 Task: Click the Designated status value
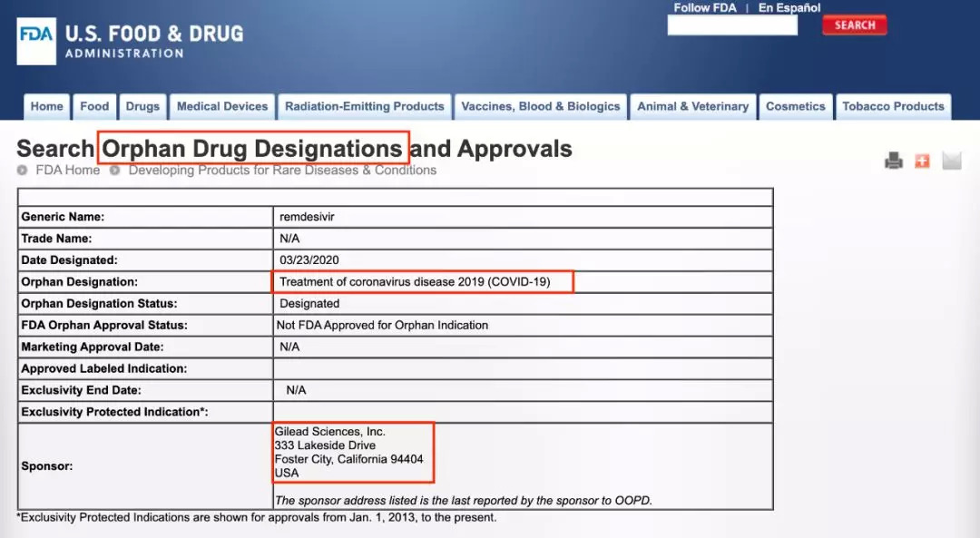pyautogui.click(x=309, y=304)
